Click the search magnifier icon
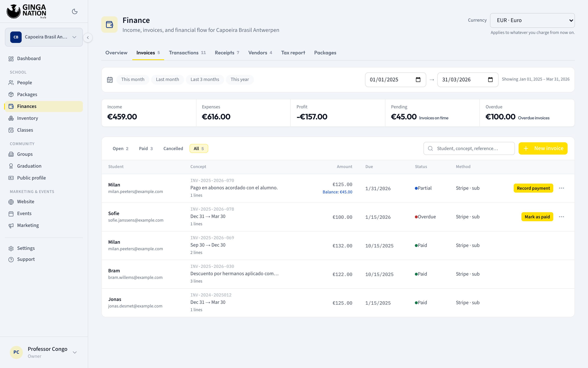Image resolution: width=588 pixels, height=368 pixels. (430, 148)
